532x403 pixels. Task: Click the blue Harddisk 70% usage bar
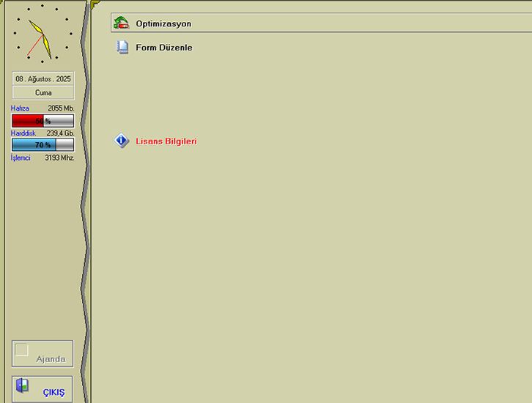(43, 145)
